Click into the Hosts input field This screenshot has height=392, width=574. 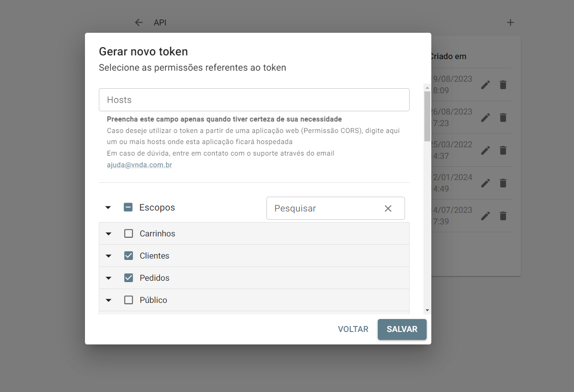[x=254, y=100]
